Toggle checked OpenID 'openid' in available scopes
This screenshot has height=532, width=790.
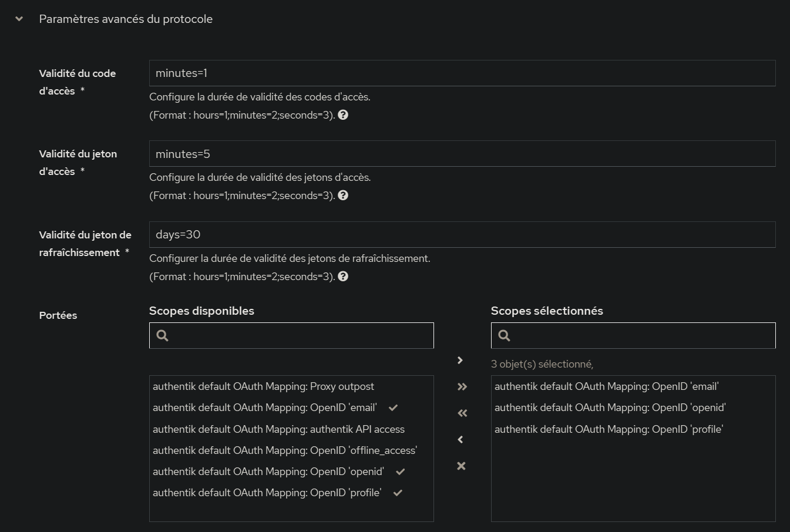click(x=268, y=472)
